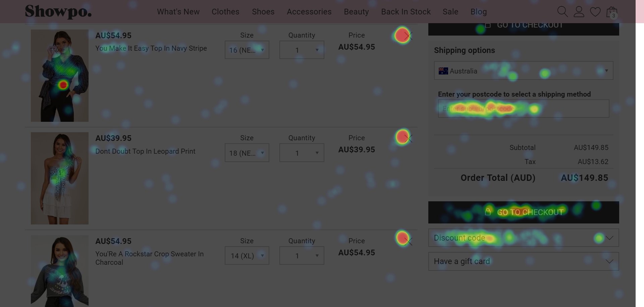
Task: Expand the Discount code section
Action: click(523, 238)
